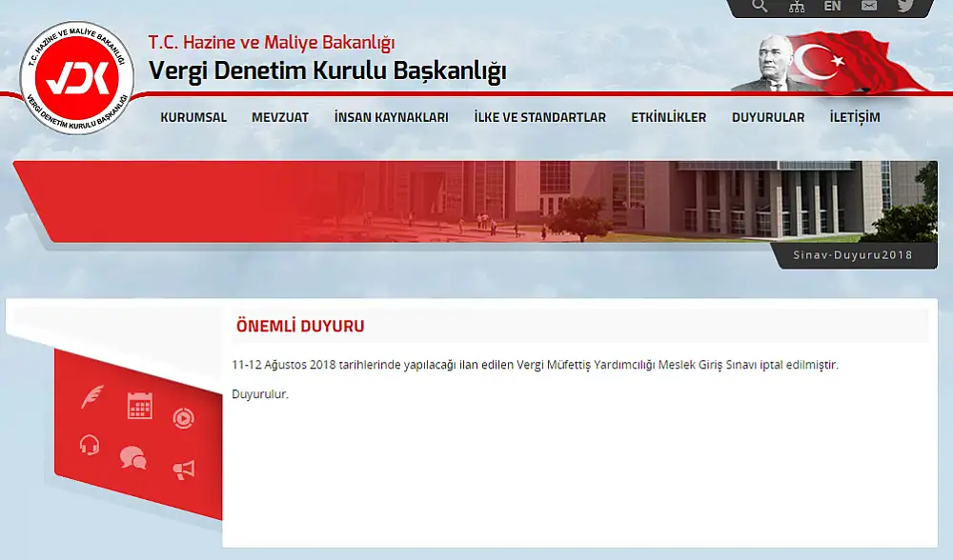Screen dimensions: 953x560
Task: Open the İLETİŞİM menu
Action: point(855,117)
